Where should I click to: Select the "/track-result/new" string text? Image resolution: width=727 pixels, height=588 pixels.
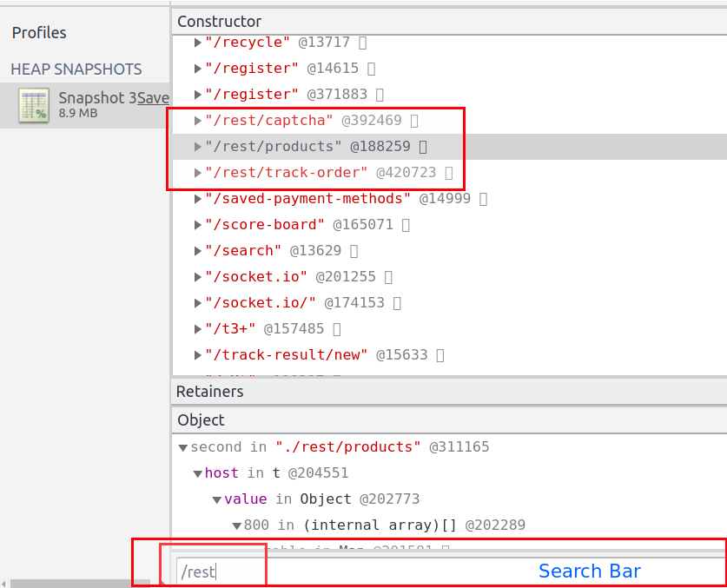click(x=286, y=355)
